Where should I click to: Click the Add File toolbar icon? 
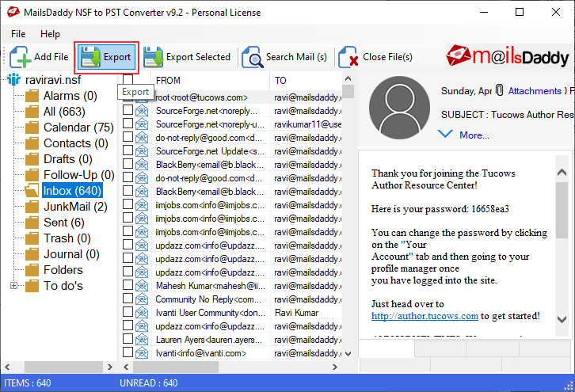(x=20, y=57)
